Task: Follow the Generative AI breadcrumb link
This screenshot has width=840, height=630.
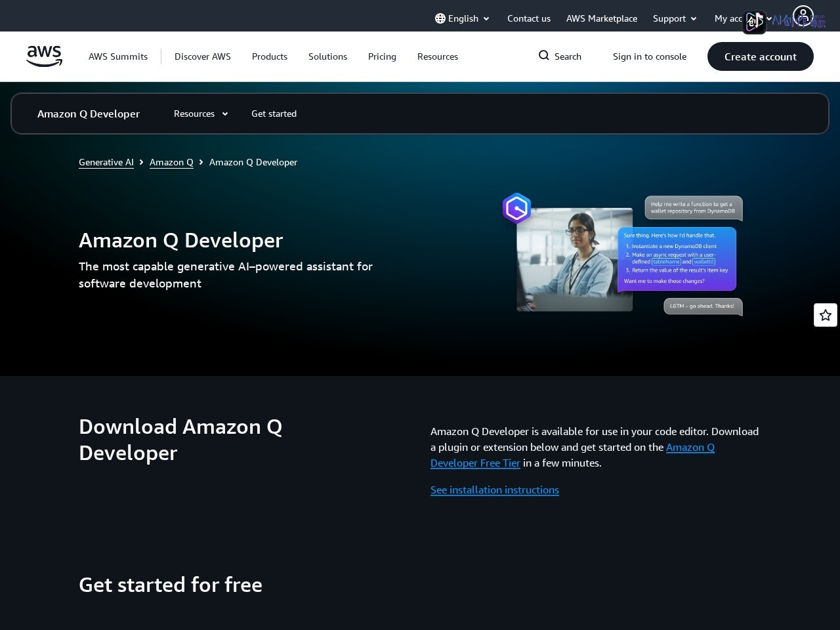Action: pos(106,162)
